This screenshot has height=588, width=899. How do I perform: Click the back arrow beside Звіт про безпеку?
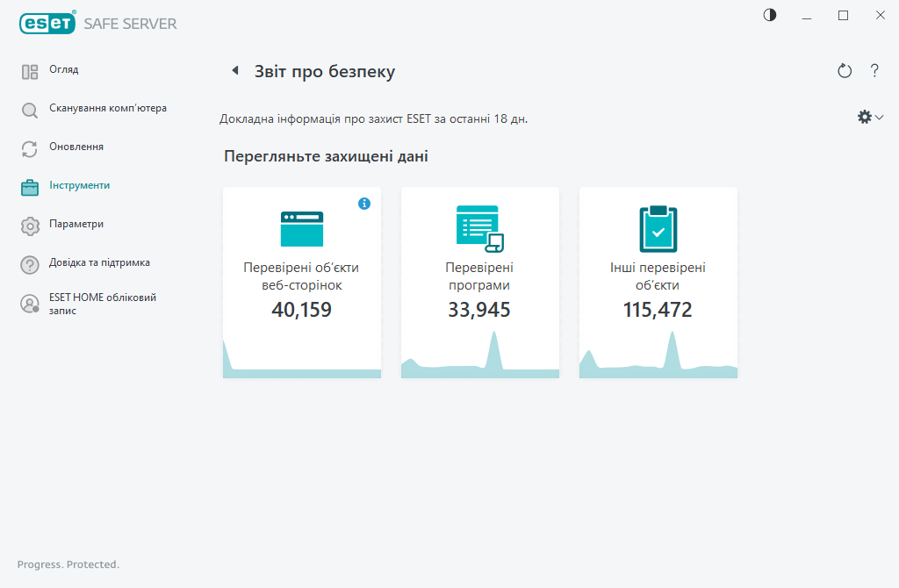pos(234,71)
